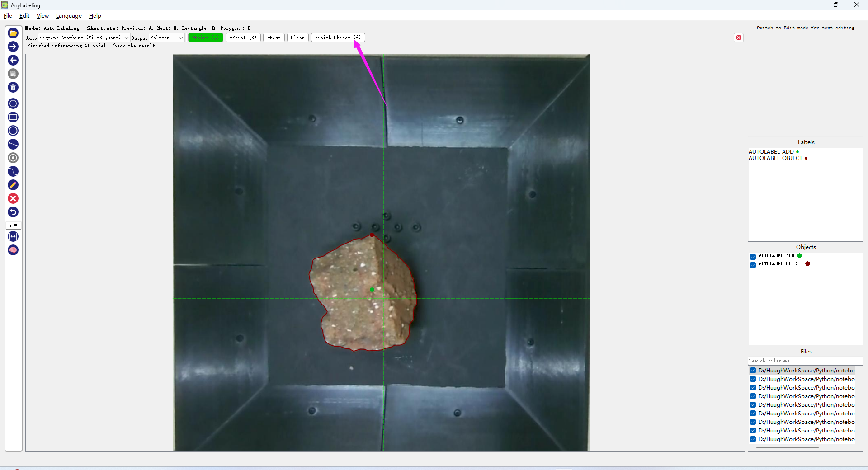This screenshot has width=868, height=470.
Task: Click the Search Filename input field
Action: click(805, 361)
